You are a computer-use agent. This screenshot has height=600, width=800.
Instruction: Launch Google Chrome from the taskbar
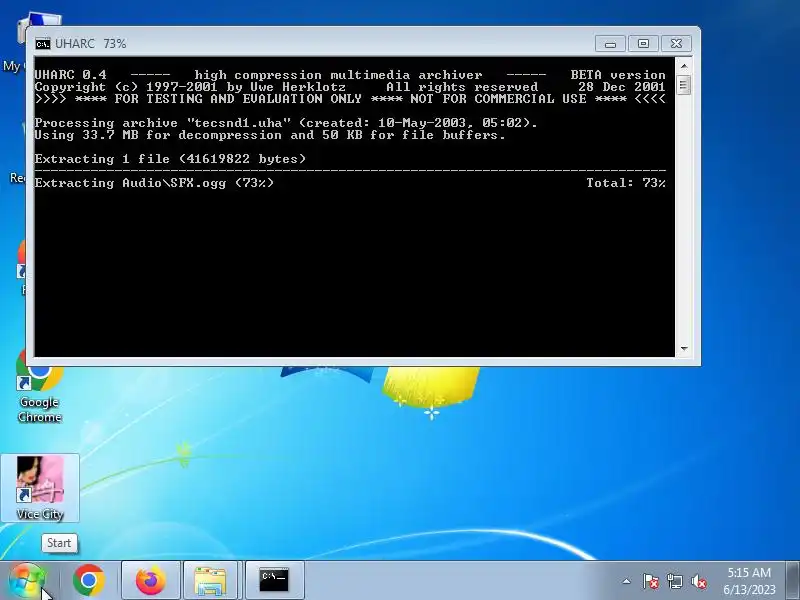pos(89,581)
